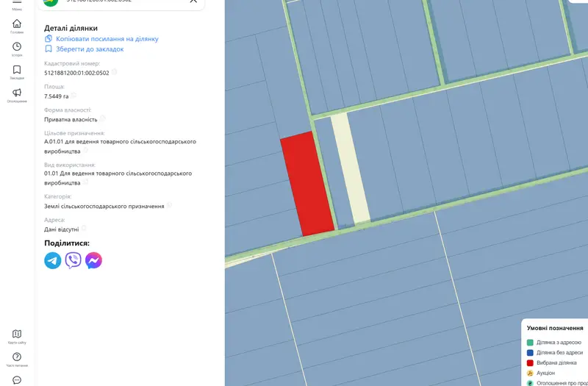Click the round green logo in search bar
This screenshot has height=386, width=588.
click(51, 2)
